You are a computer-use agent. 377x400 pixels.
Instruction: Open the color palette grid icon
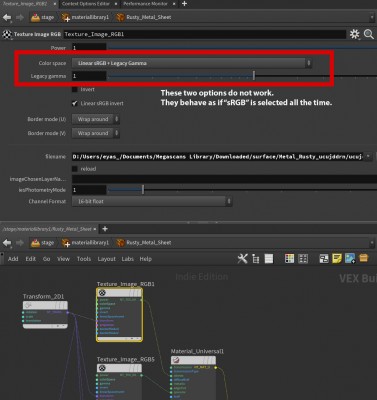pos(289,259)
